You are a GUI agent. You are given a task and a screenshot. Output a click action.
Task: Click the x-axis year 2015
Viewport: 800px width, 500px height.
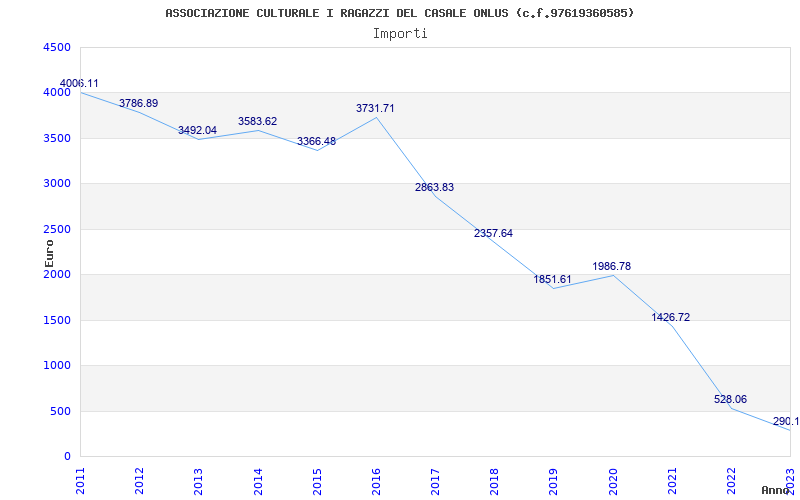pos(317,481)
